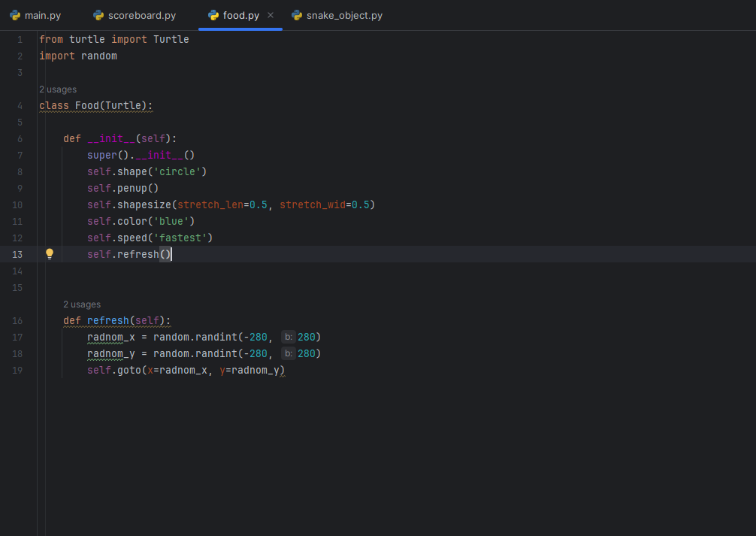The width and height of the screenshot is (756, 536).
Task: Click the yellow lightbulb quick-fix icon
Action: (x=50, y=254)
